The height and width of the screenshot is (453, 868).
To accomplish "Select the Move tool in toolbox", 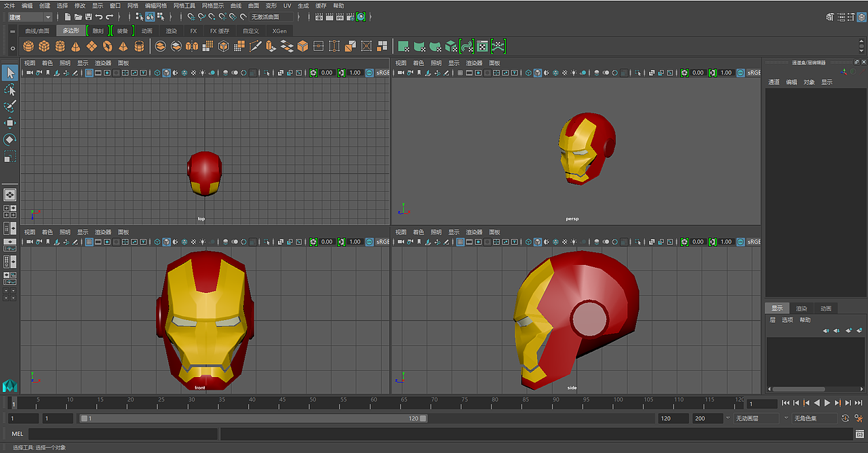I will pyautogui.click(x=10, y=123).
